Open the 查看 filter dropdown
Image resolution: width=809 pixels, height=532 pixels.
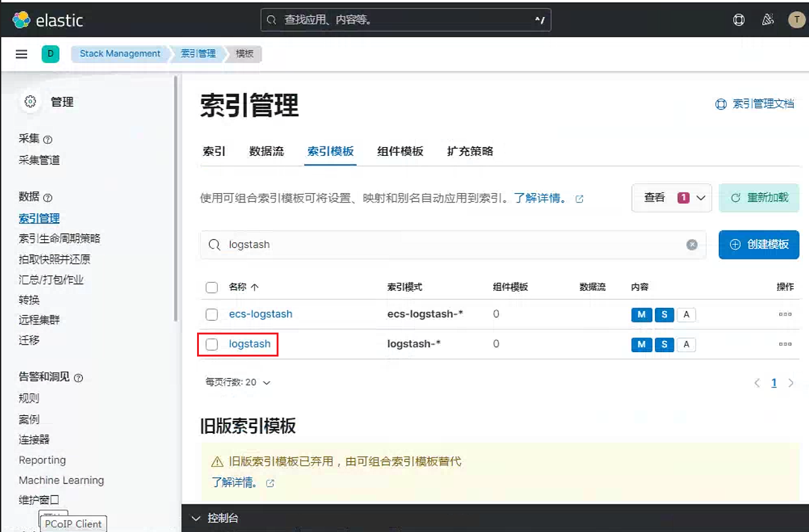(672, 198)
